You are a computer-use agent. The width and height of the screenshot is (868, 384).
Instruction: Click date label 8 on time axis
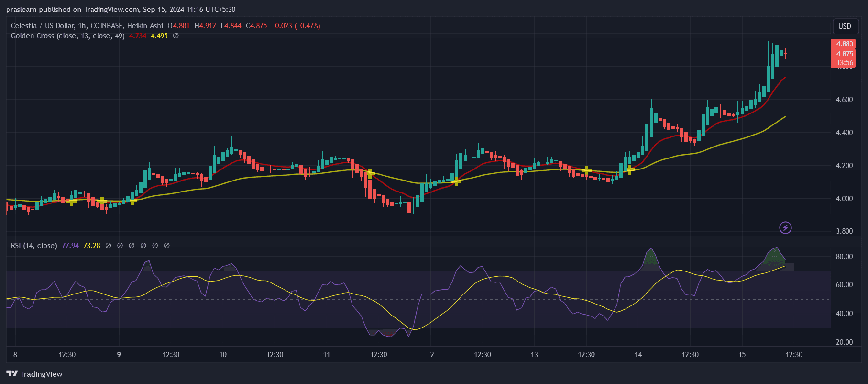(15, 355)
